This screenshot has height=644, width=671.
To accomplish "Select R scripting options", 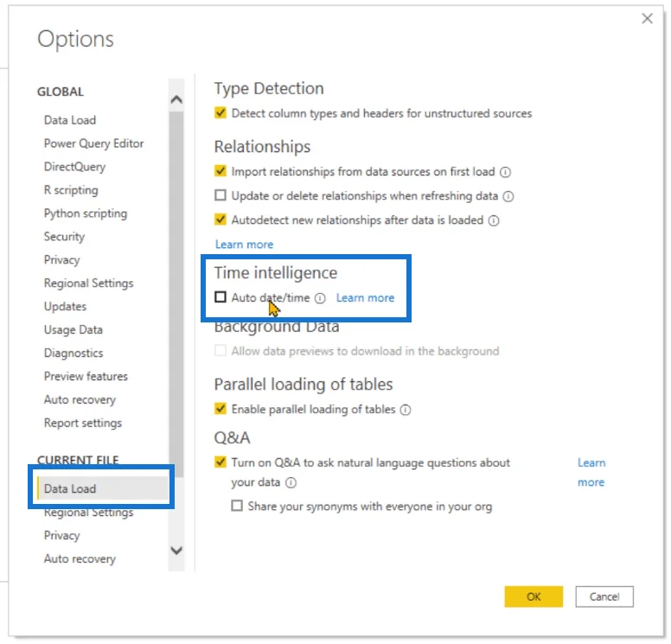I will 71,190.
